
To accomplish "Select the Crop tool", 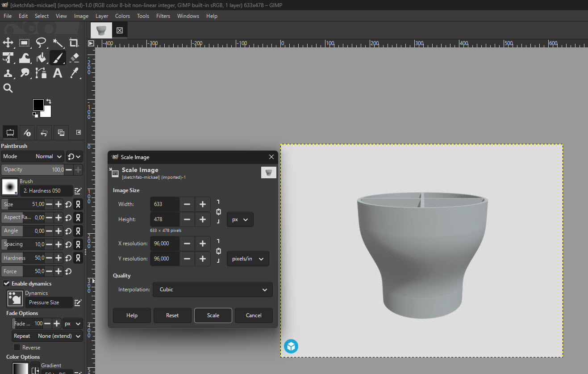I will coord(74,43).
